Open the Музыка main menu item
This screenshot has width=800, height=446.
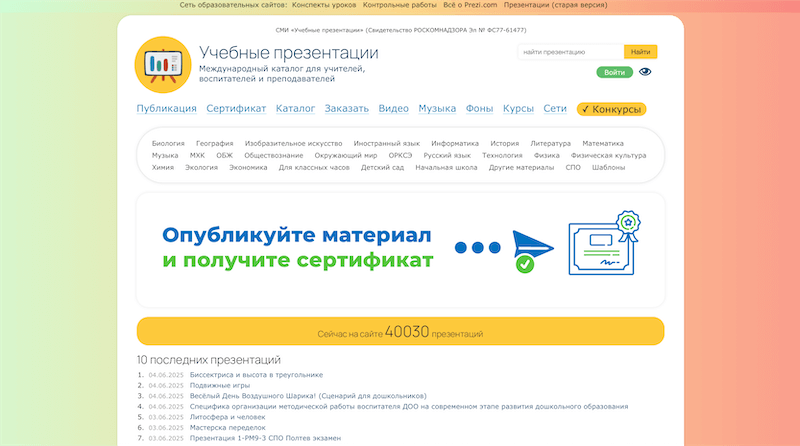pyautogui.click(x=437, y=108)
